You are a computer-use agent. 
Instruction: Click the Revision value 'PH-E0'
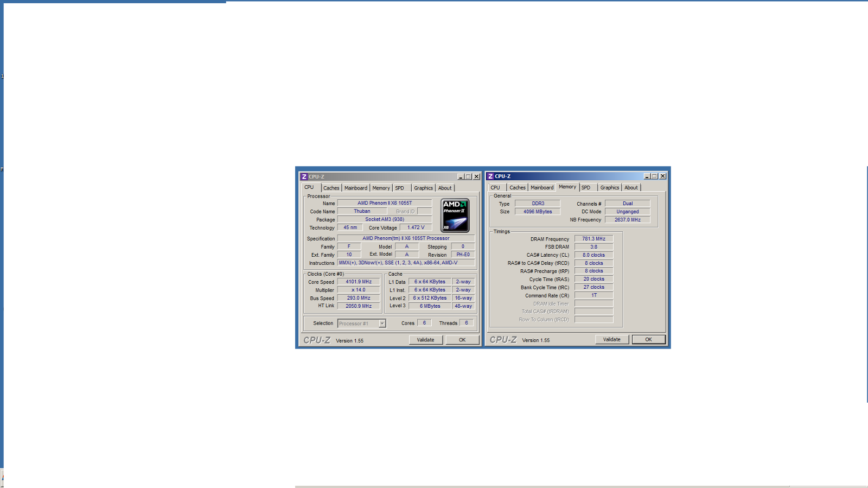tap(463, 255)
